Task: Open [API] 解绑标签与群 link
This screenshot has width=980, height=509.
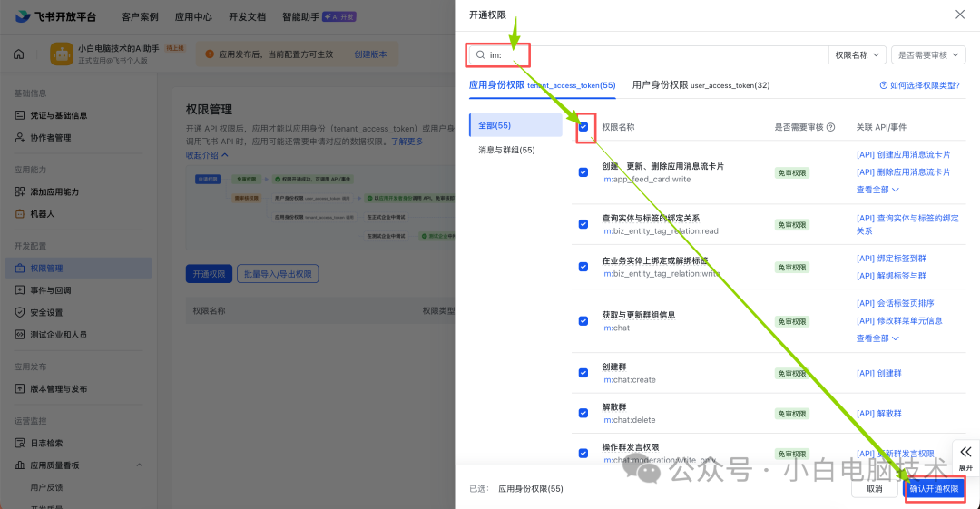Action: [x=891, y=276]
